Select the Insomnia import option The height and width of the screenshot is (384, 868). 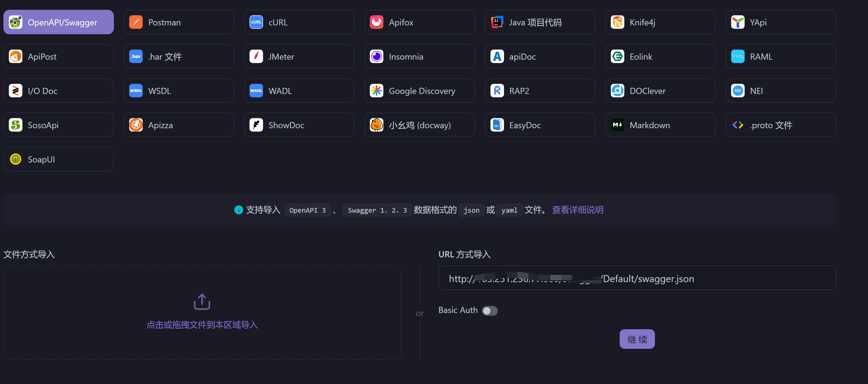419,57
